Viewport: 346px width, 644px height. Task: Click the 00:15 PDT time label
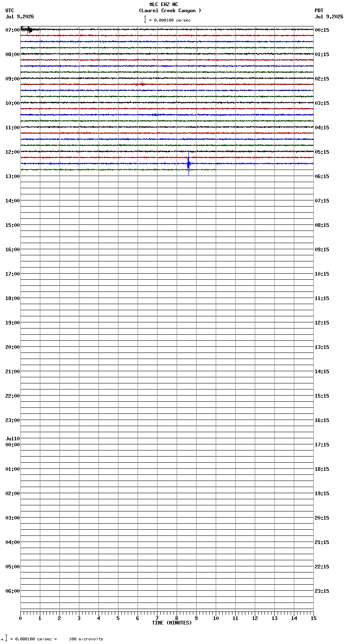322,30
